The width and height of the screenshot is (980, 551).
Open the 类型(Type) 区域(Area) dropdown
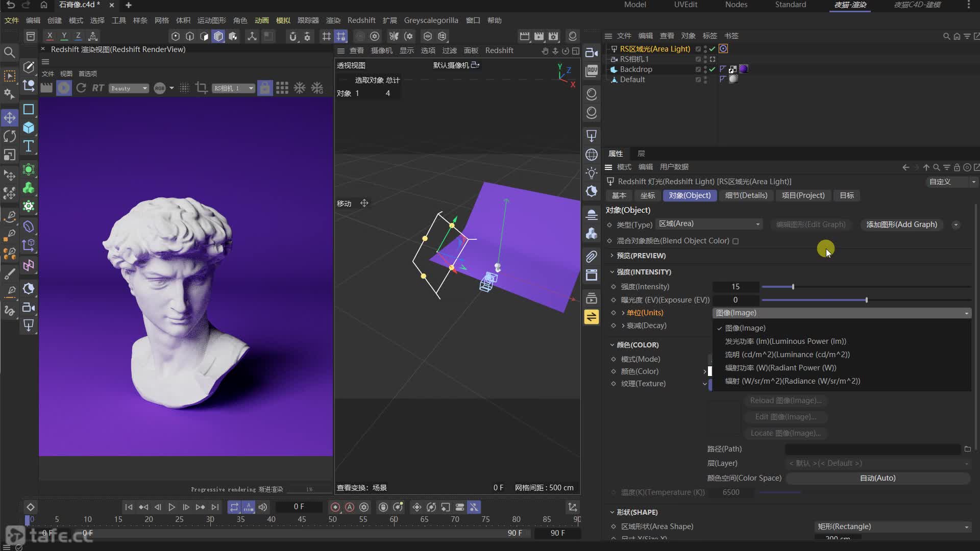(709, 224)
